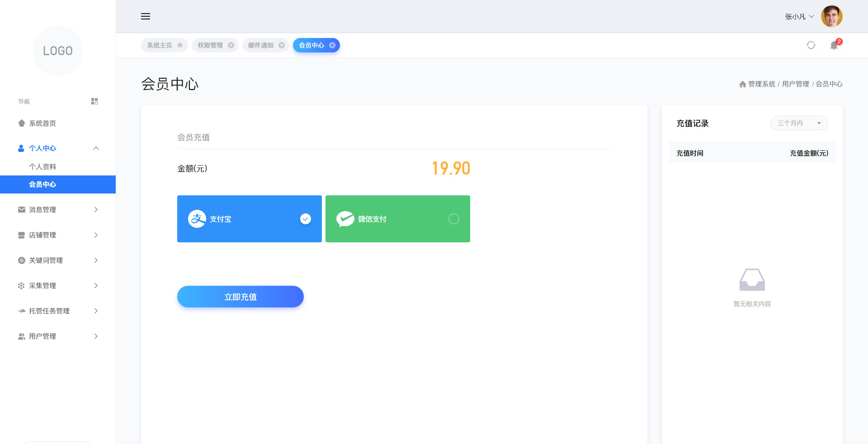Viewport: 868px width, 444px height.
Task: Click the 暂无相关内容 empty message
Action: [752, 304]
